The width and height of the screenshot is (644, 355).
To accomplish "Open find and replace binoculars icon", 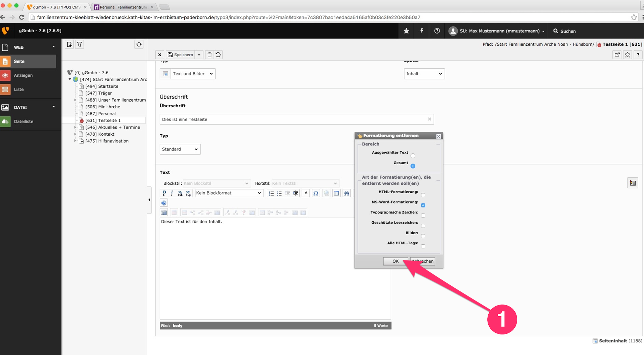I will pos(346,193).
